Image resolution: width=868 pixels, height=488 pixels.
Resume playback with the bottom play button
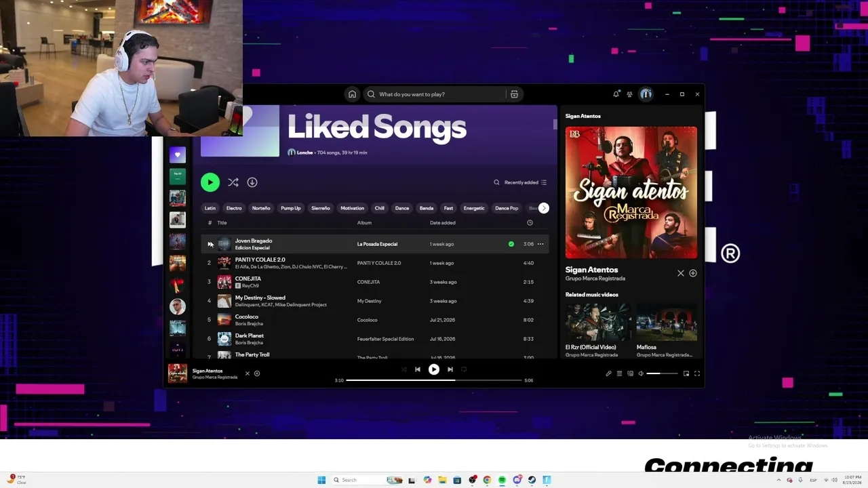pyautogui.click(x=434, y=369)
